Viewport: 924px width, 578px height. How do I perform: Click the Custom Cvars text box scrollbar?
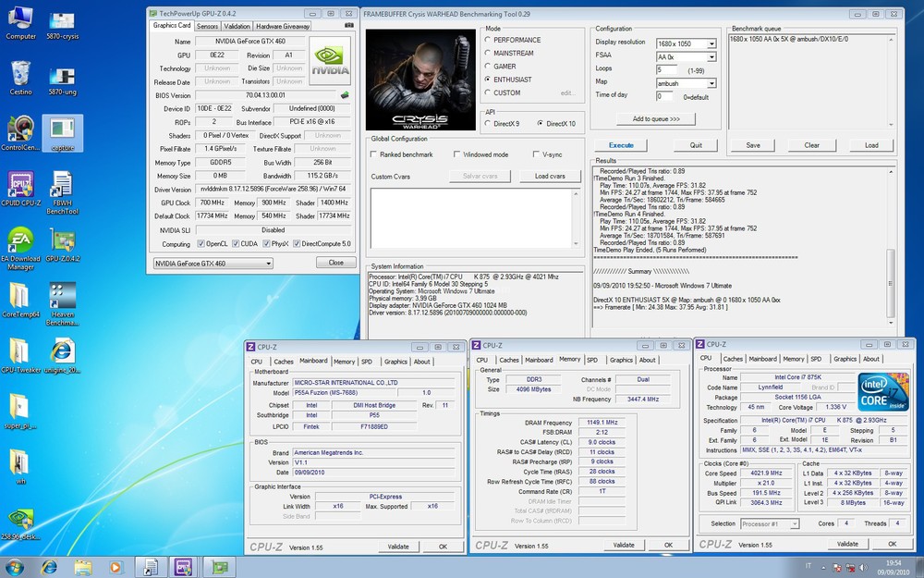point(576,217)
